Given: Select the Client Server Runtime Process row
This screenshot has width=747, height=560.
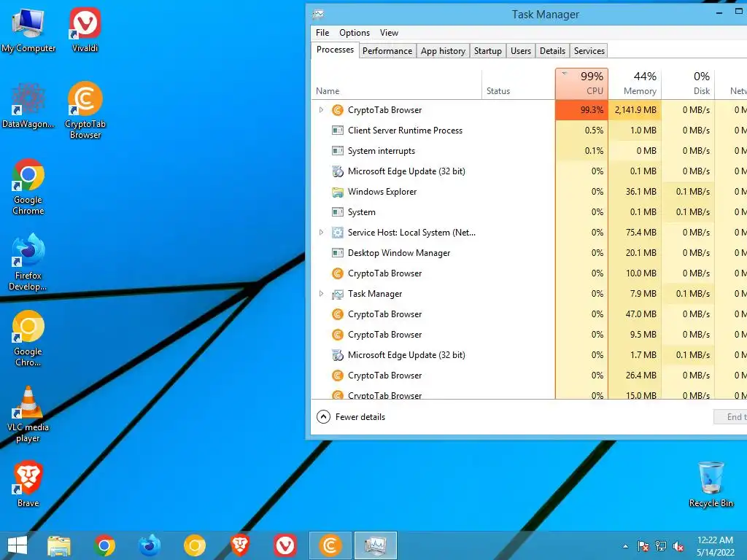Looking at the screenshot, I should tap(529, 131).
